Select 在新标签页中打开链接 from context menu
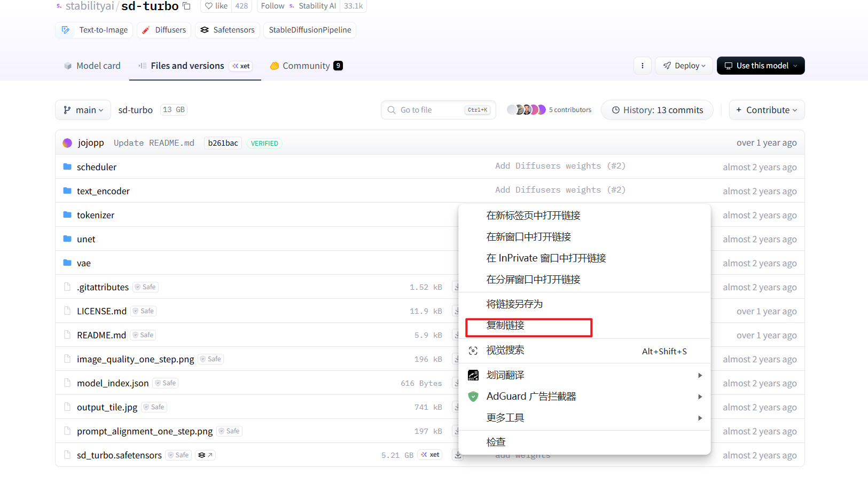 coord(584,216)
